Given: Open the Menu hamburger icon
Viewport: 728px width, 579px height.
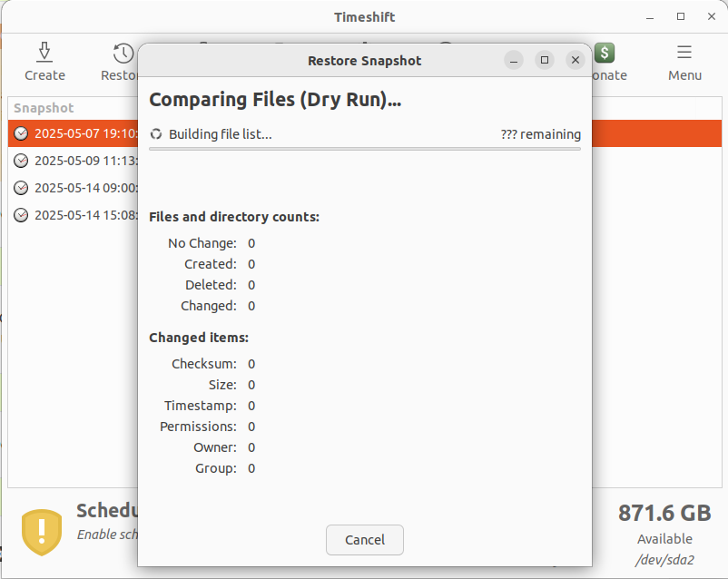Looking at the screenshot, I should tap(684, 52).
